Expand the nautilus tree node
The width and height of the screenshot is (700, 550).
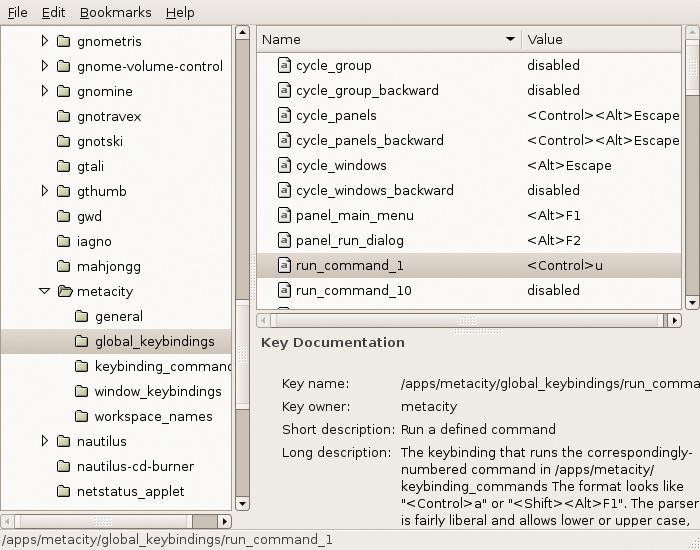(x=45, y=441)
